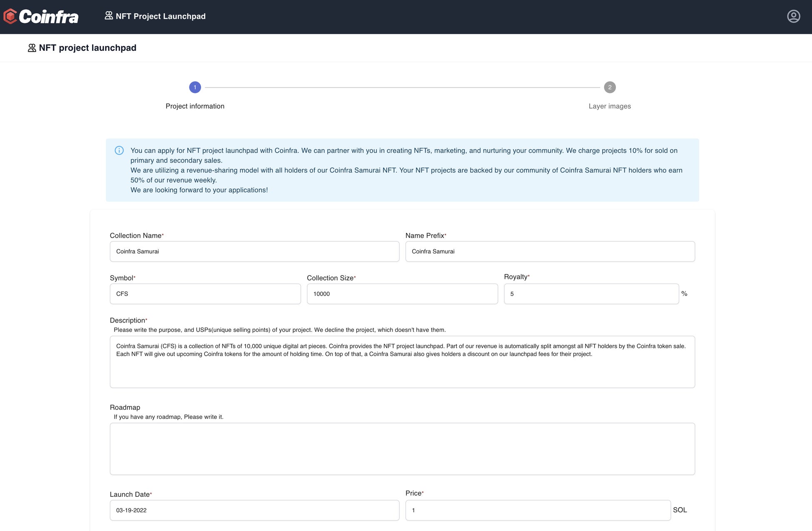
Task: Click the people icon beside NFT Project Launchpad
Action: (x=109, y=16)
